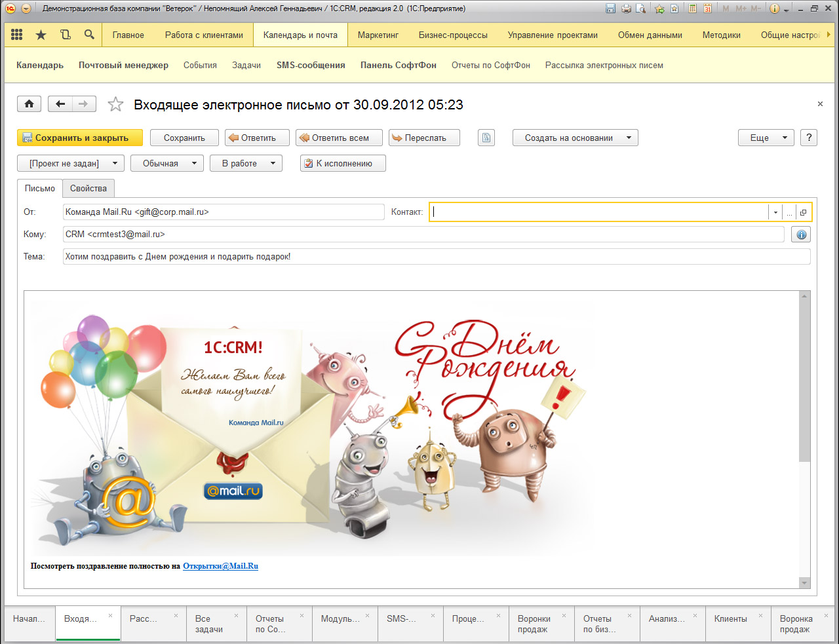Expand the Контакт field dropdown arrow
The width and height of the screenshot is (839, 644).
[775, 212]
